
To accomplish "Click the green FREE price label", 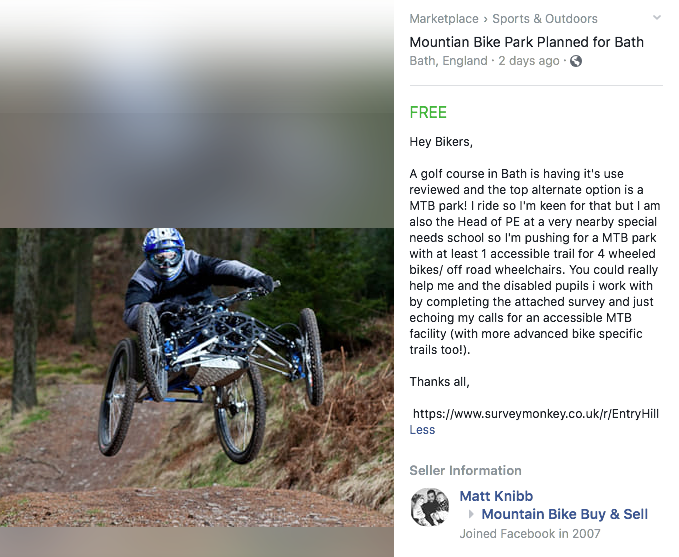I will [428, 113].
